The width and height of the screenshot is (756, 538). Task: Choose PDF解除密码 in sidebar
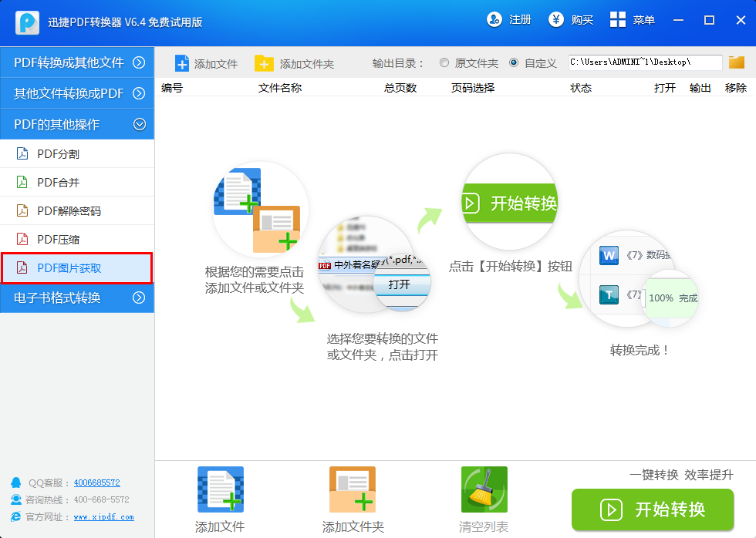click(x=77, y=210)
